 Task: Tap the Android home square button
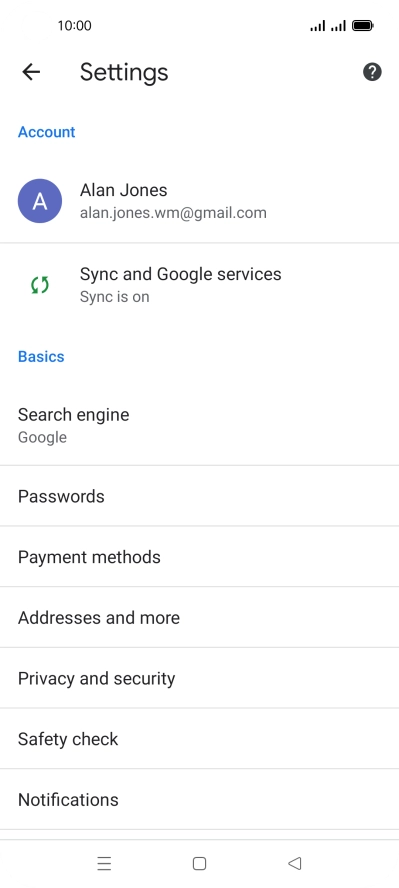coord(199,863)
